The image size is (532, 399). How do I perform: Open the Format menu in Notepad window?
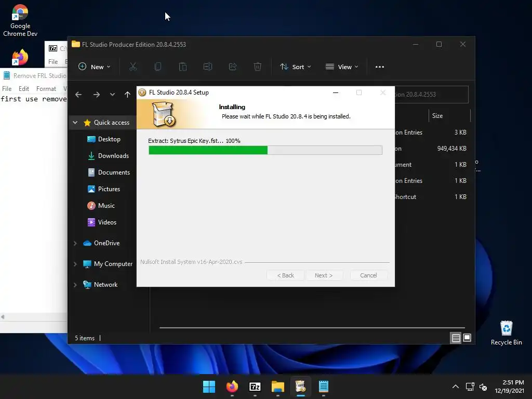(46, 89)
